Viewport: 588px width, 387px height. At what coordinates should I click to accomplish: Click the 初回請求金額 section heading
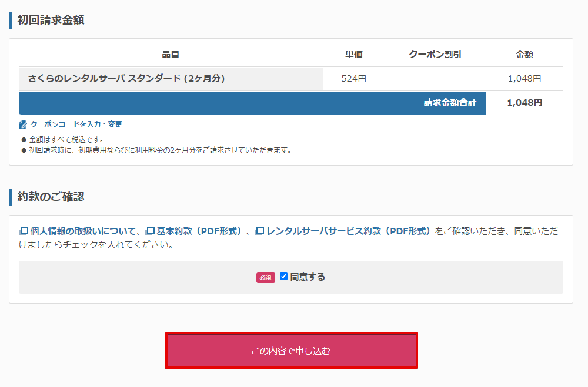tap(51, 20)
